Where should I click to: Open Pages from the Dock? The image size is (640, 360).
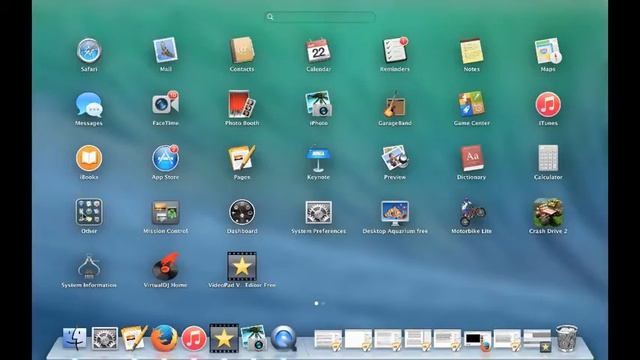pyautogui.click(x=134, y=338)
